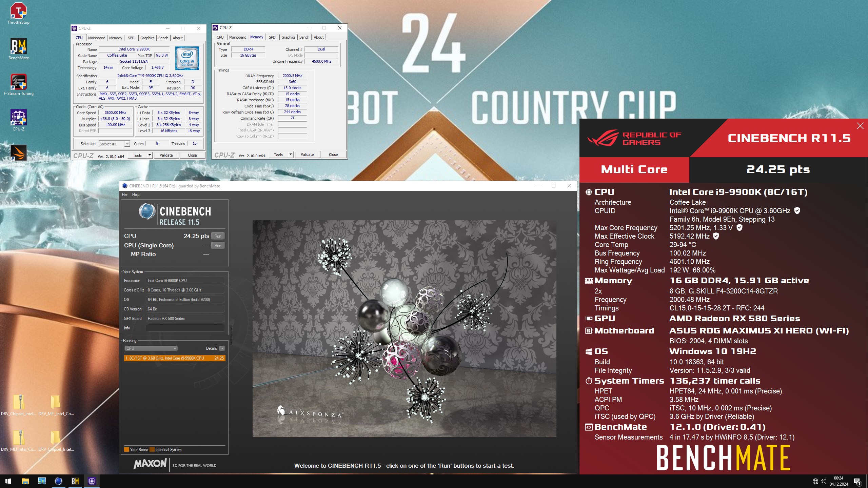
Task: Click the Uncore Frequency 4600.0 MHz value
Action: tap(321, 62)
